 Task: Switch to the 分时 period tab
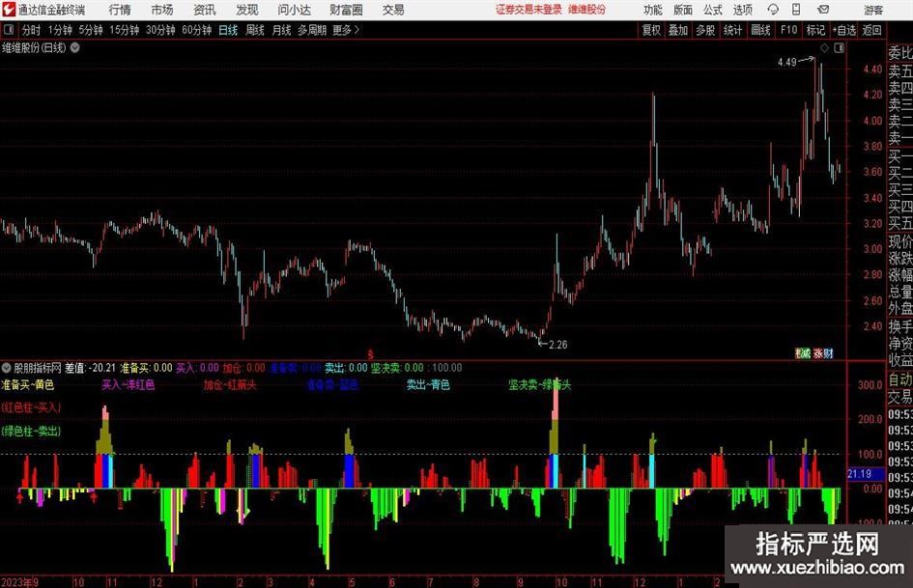click(x=32, y=30)
